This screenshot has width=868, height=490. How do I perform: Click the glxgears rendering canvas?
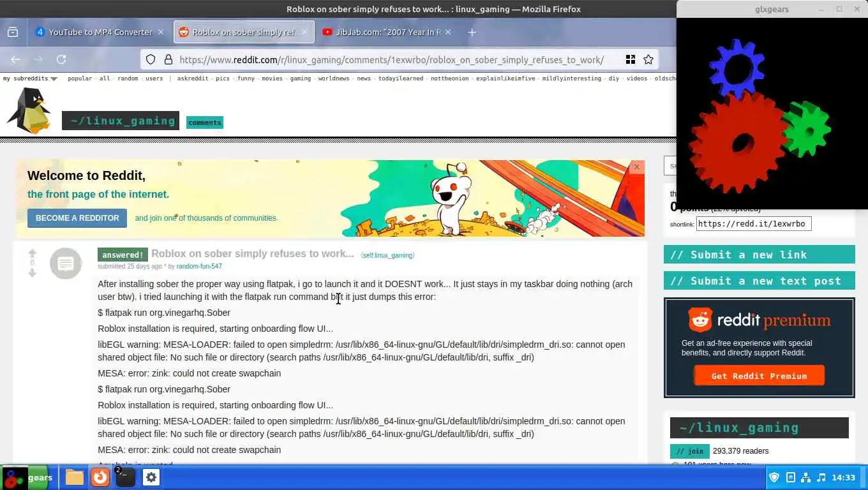pyautogui.click(x=772, y=114)
